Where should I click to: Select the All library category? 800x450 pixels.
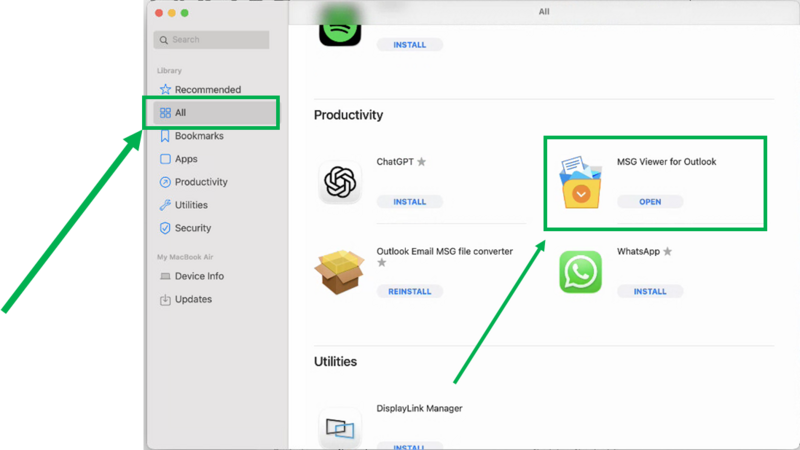(x=180, y=113)
